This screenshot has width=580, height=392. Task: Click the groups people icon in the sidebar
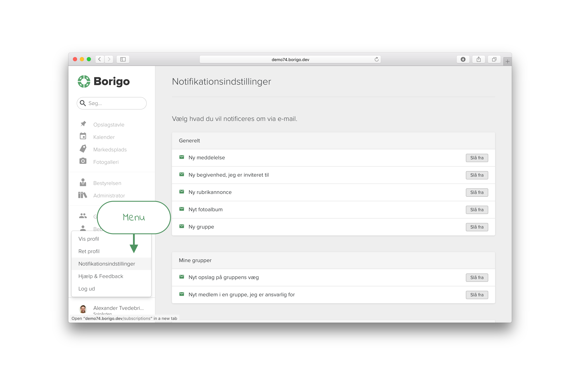coord(83,216)
